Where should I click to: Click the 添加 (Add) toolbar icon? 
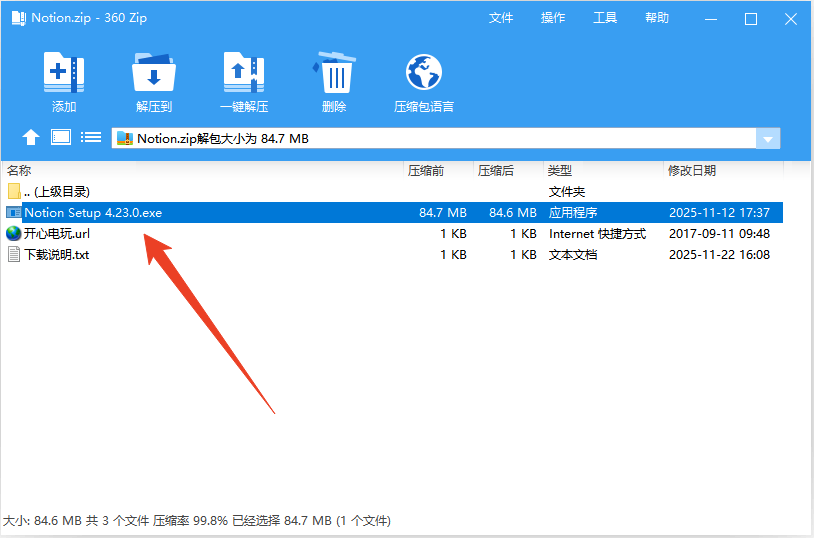[64, 72]
